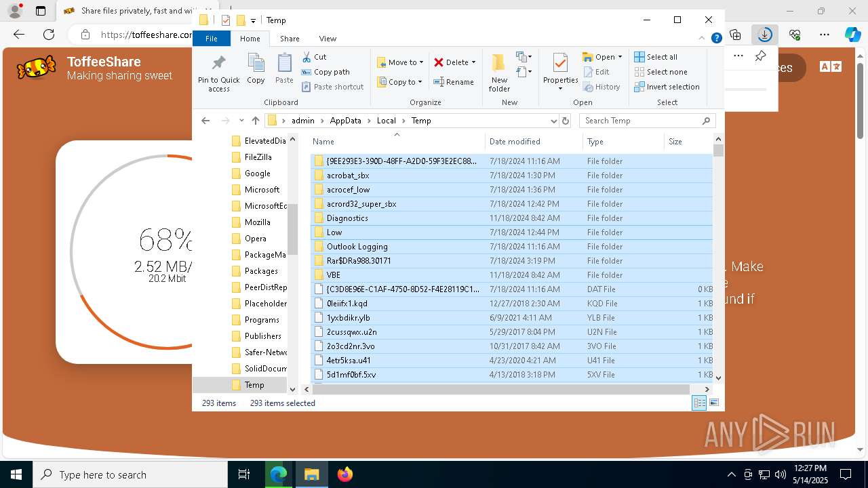The width and height of the screenshot is (868, 488).
Task: Click the Copy icon in Clipboard group
Action: point(256,69)
